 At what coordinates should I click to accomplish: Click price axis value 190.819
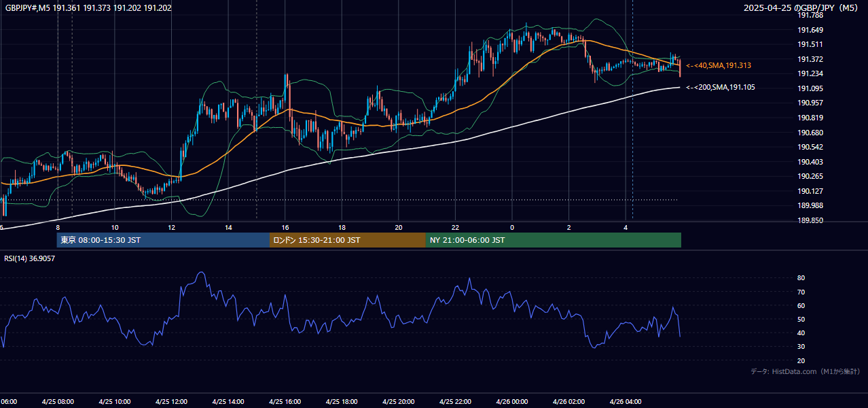(x=810, y=118)
